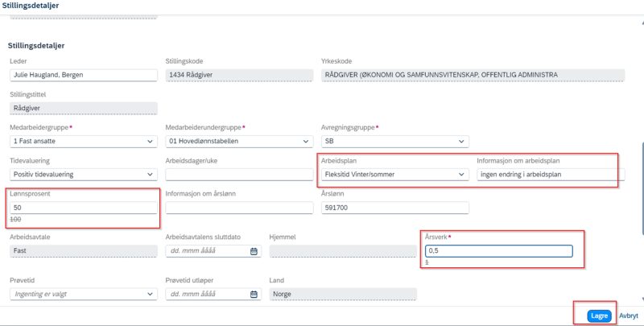Open the Tidevaluering dropdown
Image resolution: width=644 pixels, height=326 pixels.
point(150,175)
